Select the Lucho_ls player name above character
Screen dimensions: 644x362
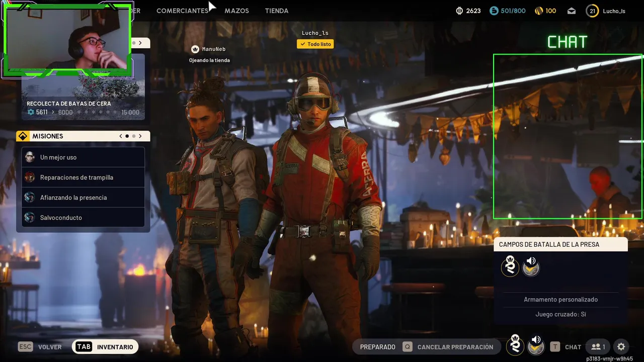pyautogui.click(x=315, y=33)
